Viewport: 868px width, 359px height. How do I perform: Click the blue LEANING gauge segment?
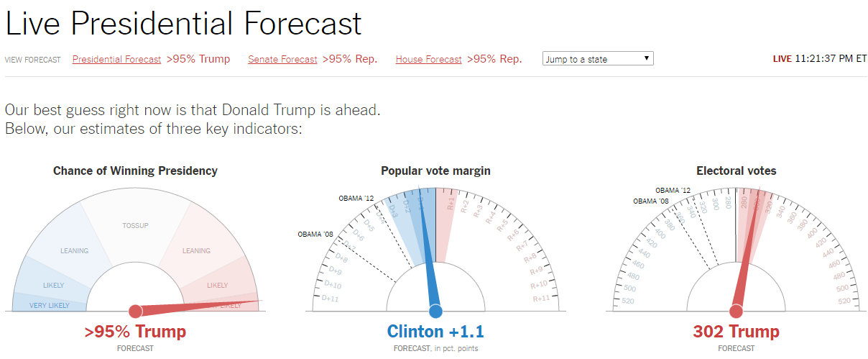74,251
